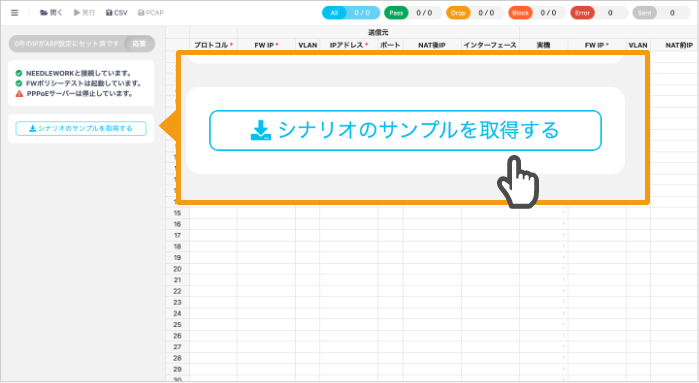
Task: Select the Pass results filter
Action: point(413,13)
